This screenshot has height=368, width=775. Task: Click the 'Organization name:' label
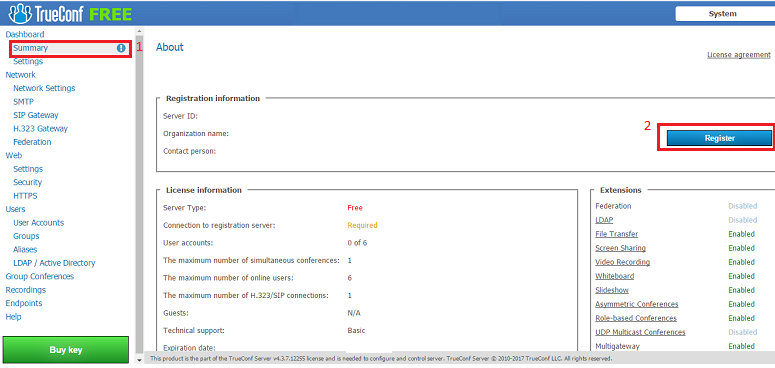click(x=196, y=133)
